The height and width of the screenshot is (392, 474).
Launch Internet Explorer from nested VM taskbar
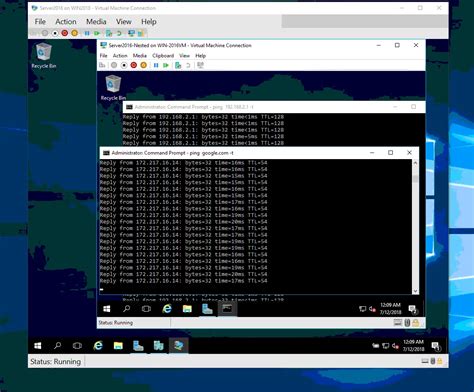pyautogui.click(x=167, y=309)
